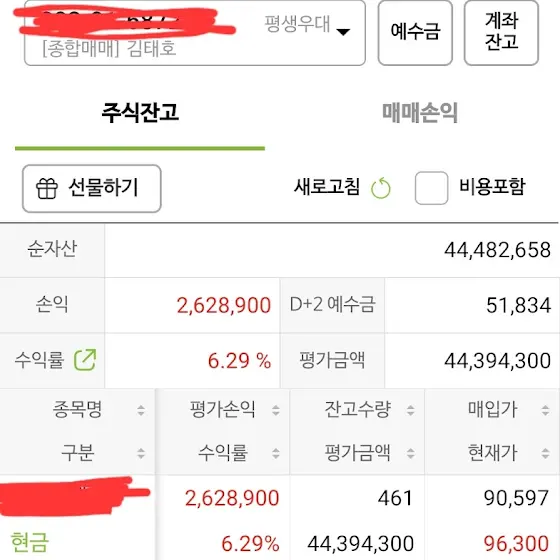Sort by 현재가 column arrows
Screen dimensions: 560x560
click(x=545, y=454)
